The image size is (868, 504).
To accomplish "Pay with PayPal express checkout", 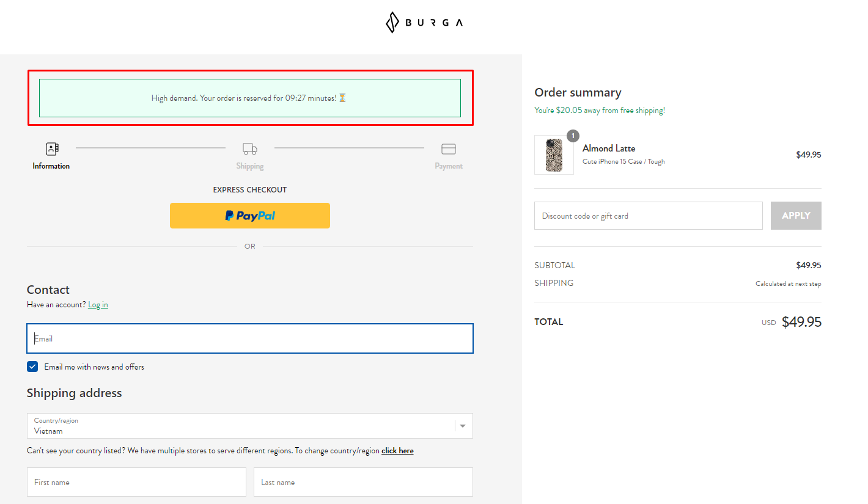I will pos(250,216).
